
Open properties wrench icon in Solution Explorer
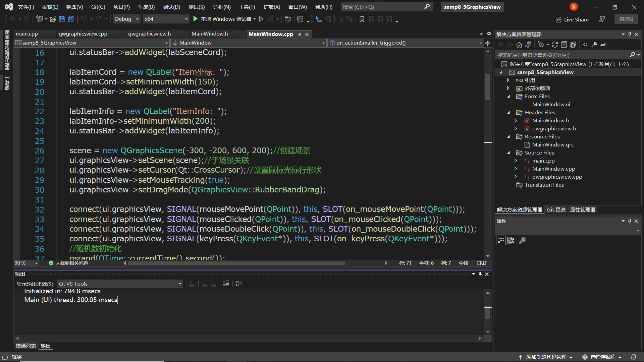tap(594, 45)
